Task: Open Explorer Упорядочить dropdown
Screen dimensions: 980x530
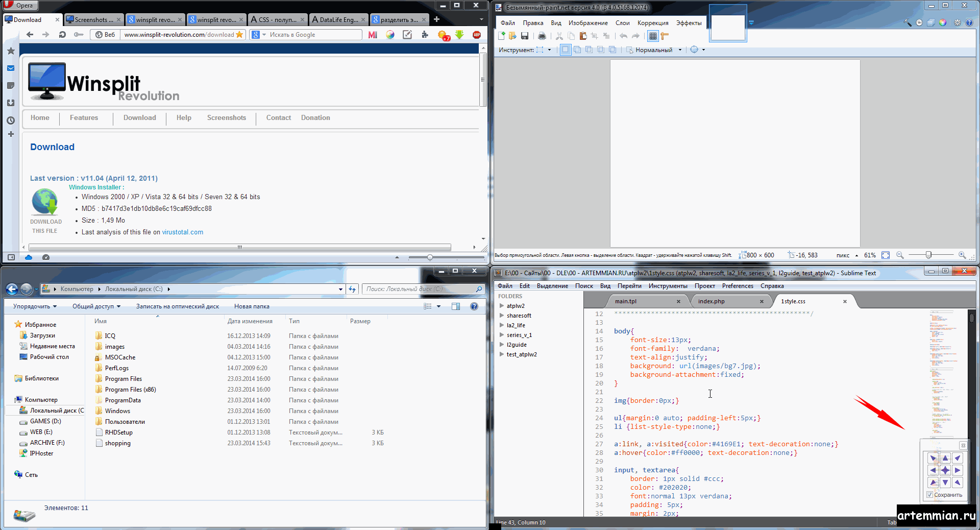Action: pos(35,306)
